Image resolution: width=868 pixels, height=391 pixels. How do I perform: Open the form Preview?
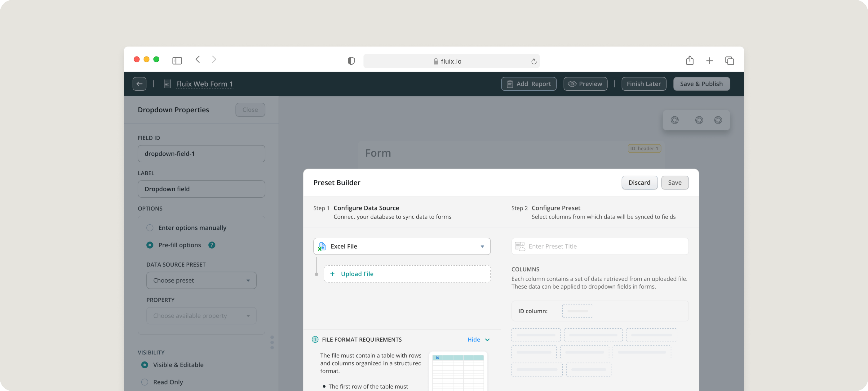585,84
